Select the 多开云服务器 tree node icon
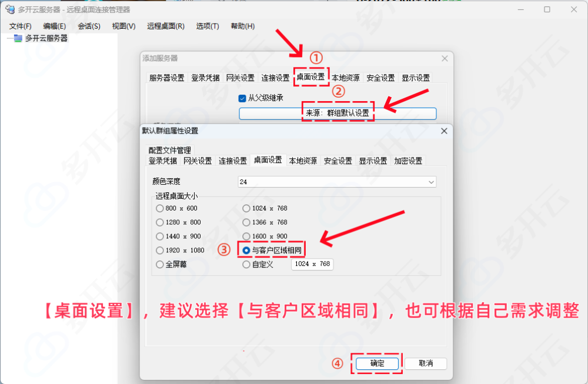This screenshot has width=588, height=384. 18,38
